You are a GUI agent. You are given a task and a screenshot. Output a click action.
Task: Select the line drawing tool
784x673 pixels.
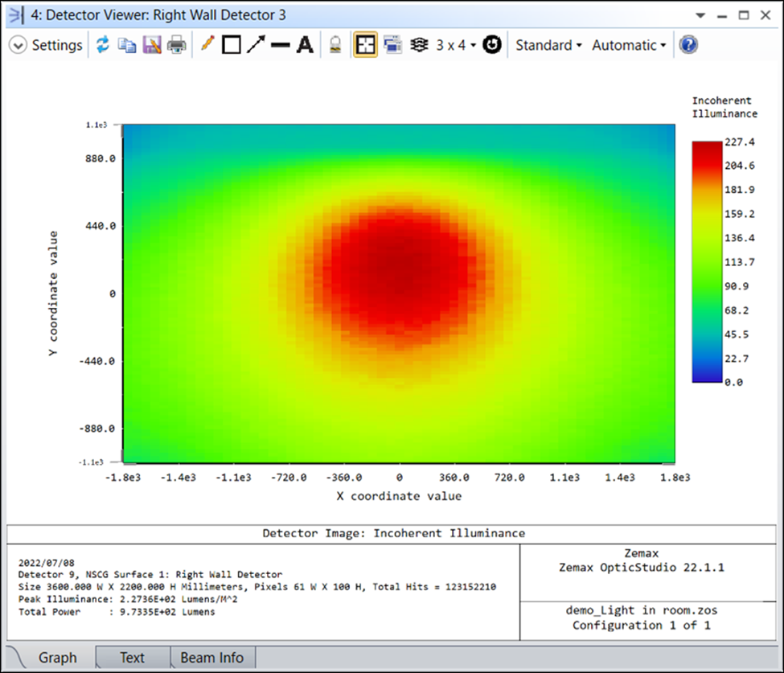pos(280,45)
